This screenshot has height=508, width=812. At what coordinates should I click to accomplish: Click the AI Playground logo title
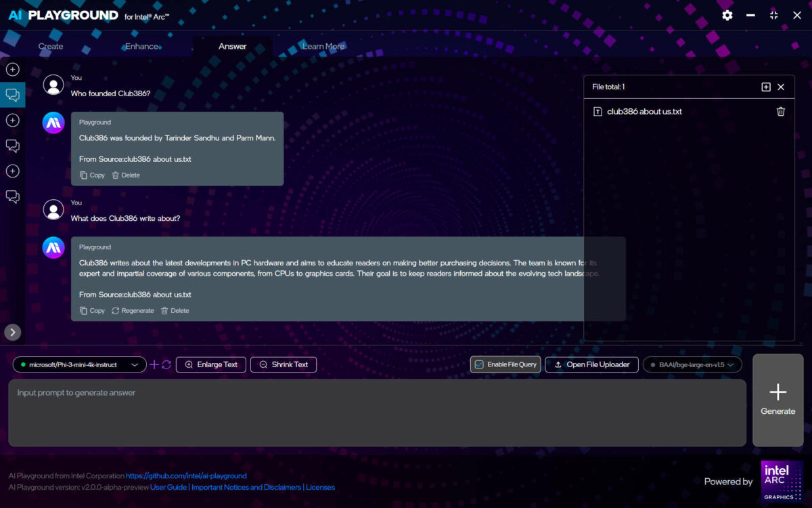[x=89, y=16]
